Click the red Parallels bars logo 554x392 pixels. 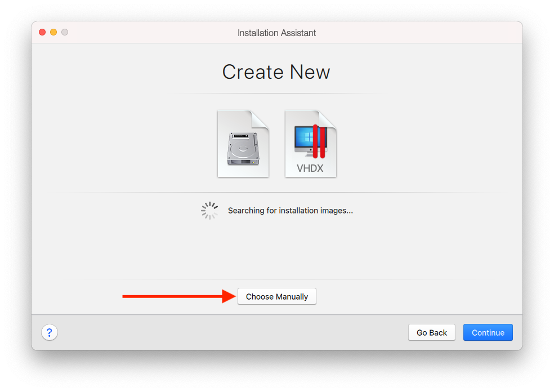pos(319,141)
